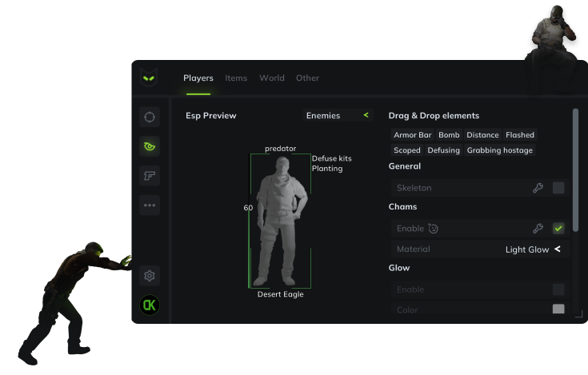Select the Scoped element chip
This screenshot has height=375, width=588.
(x=407, y=150)
